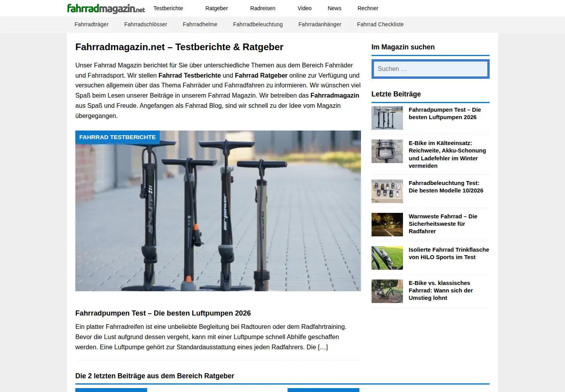Open sidebar thumbnail for Fahrradpumpen Test
The width and height of the screenshot is (565, 392).
click(387, 118)
